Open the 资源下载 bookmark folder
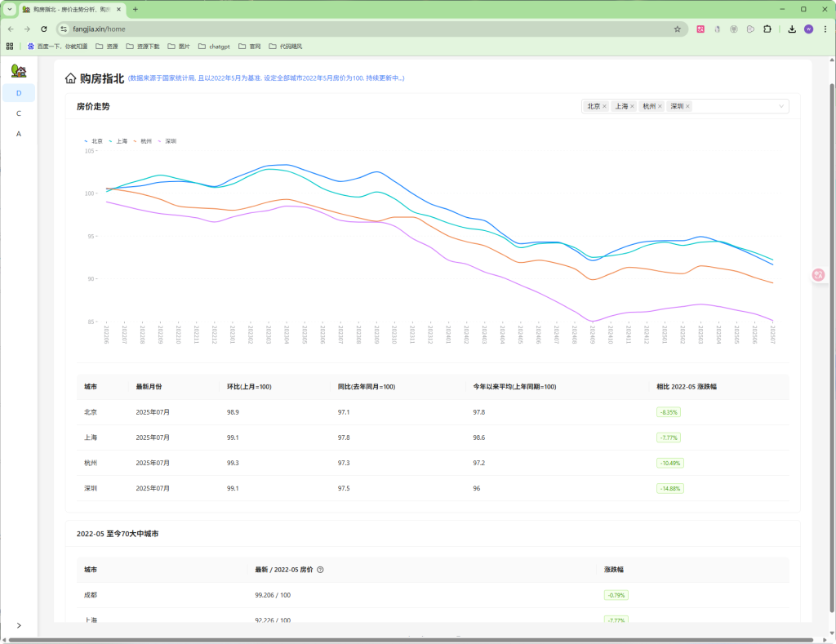836x644 pixels. point(143,47)
